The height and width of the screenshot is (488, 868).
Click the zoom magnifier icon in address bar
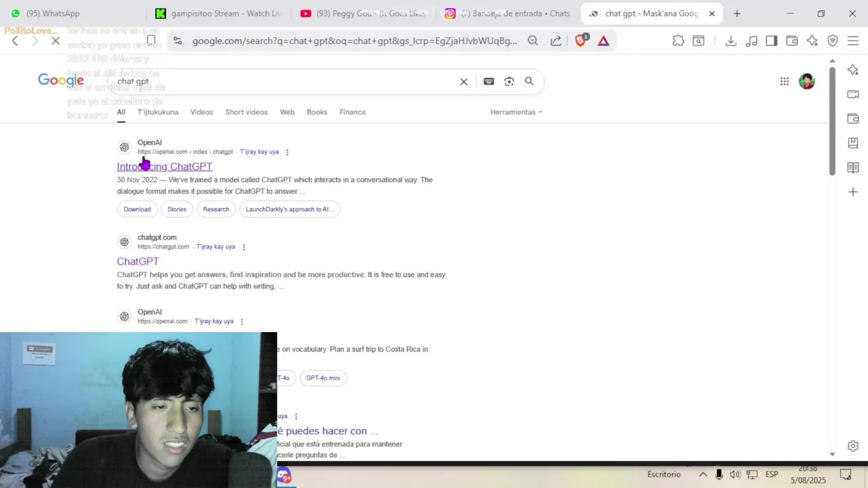click(x=533, y=41)
